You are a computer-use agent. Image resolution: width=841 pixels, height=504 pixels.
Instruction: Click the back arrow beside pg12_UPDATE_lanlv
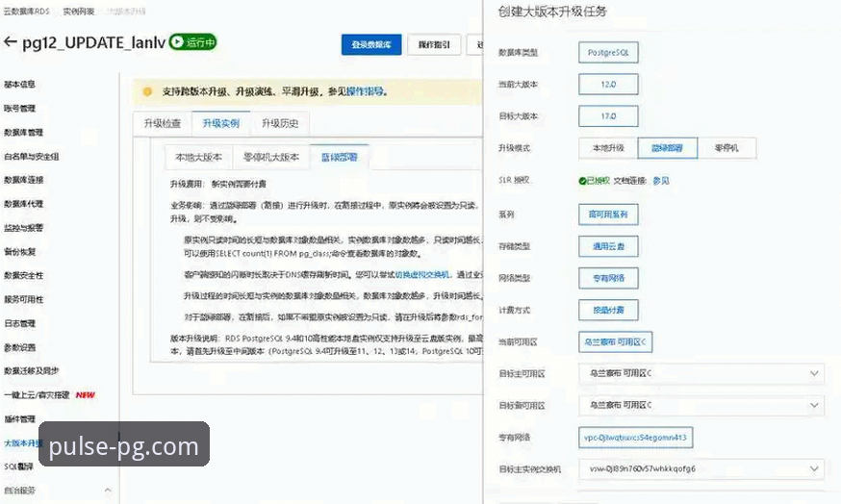[11, 41]
